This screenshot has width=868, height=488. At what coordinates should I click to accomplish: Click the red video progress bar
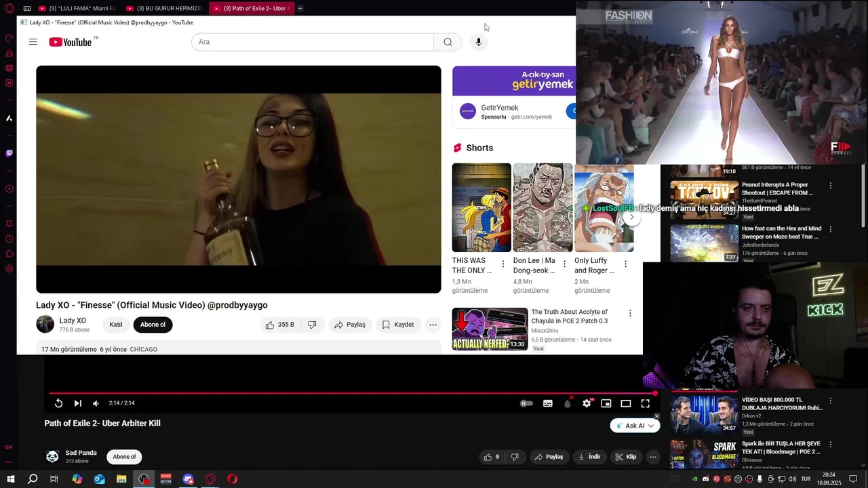tap(353, 392)
